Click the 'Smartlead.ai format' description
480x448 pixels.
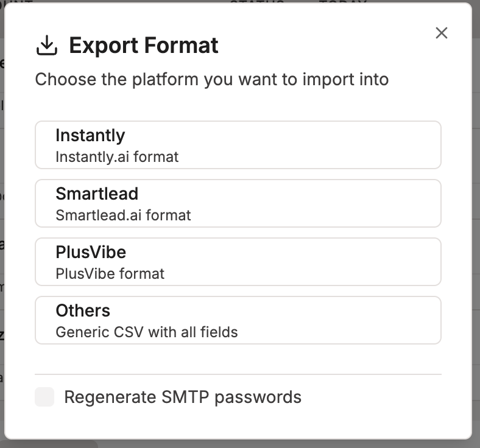pyautogui.click(x=123, y=215)
